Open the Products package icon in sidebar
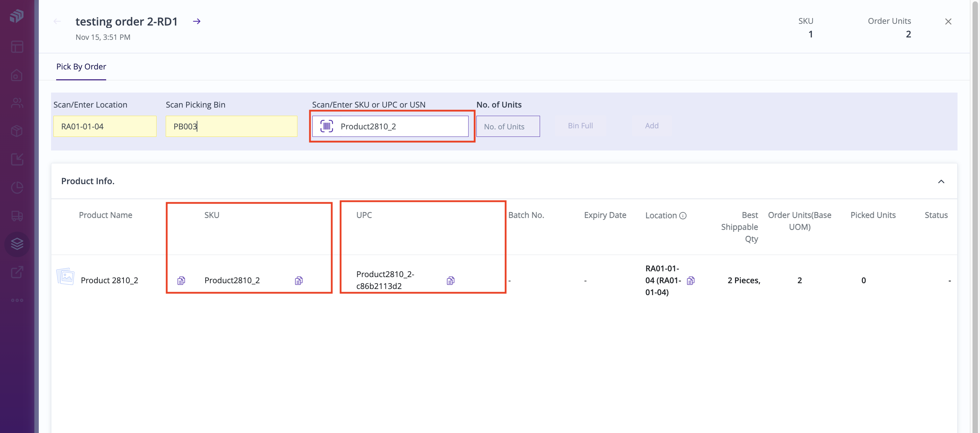980x433 pixels. click(17, 131)
